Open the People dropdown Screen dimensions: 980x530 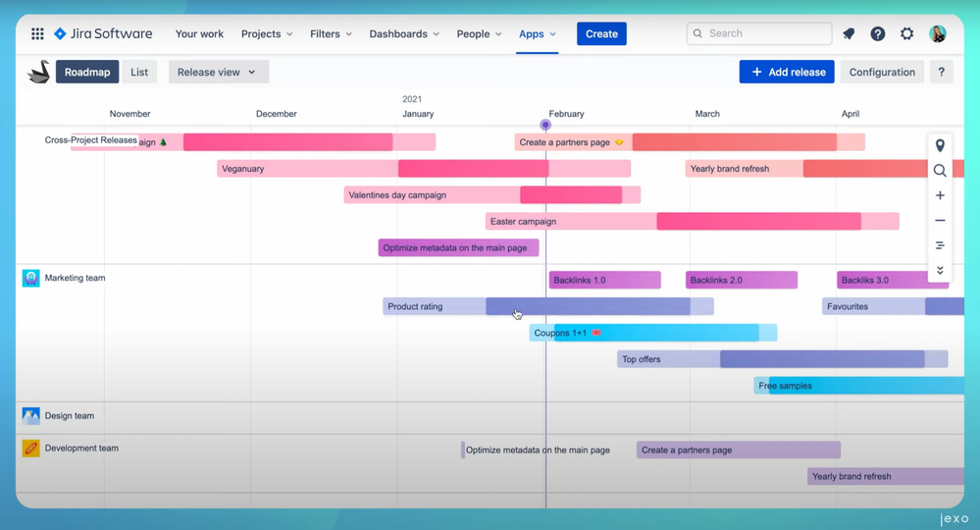(x=480, y=33)
